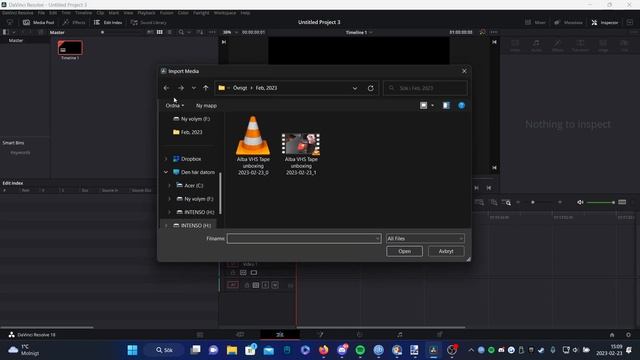640x360 pixels.
Task: Switch to the Edit page icon
Action: click(280, 335)
